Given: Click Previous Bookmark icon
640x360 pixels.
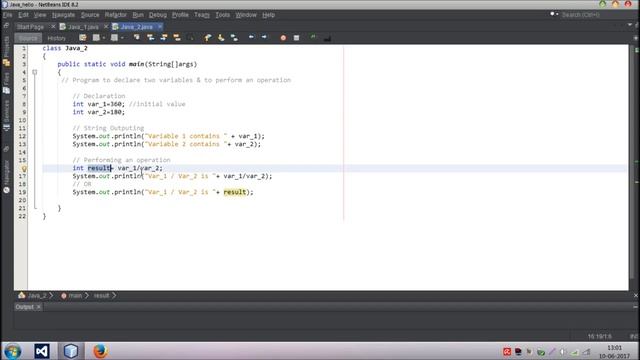Looking at the screenshot, I should [208, 38].
